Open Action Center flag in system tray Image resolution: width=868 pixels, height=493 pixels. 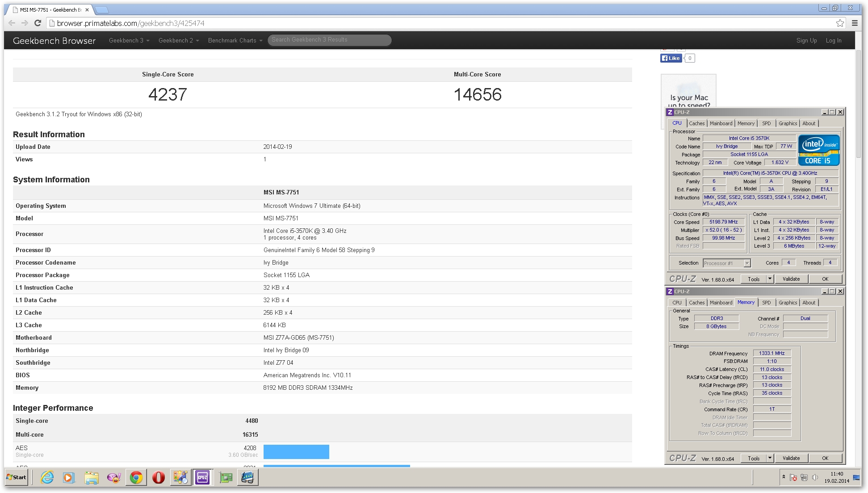click(x=793, y=477)
